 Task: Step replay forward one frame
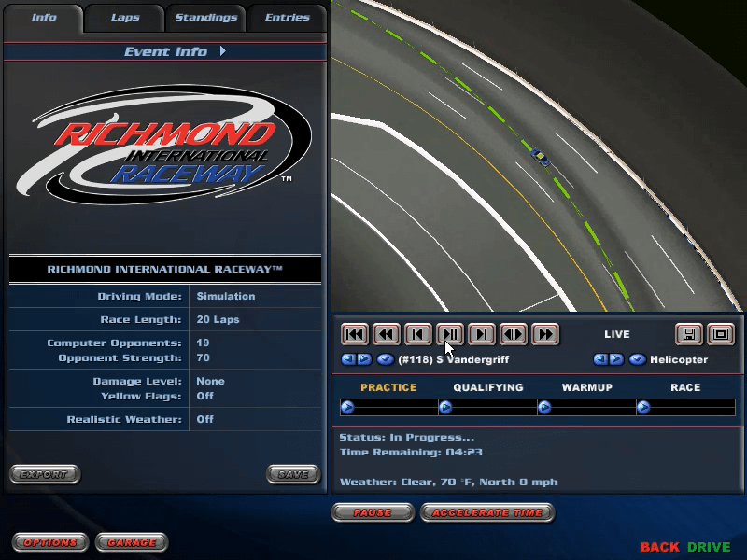[482, 334]
